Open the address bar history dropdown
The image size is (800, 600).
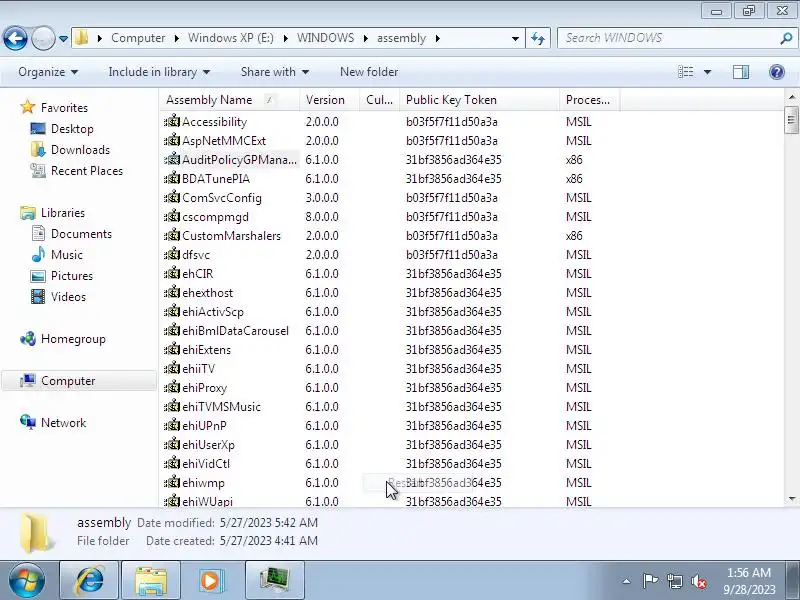pos(515,38)
